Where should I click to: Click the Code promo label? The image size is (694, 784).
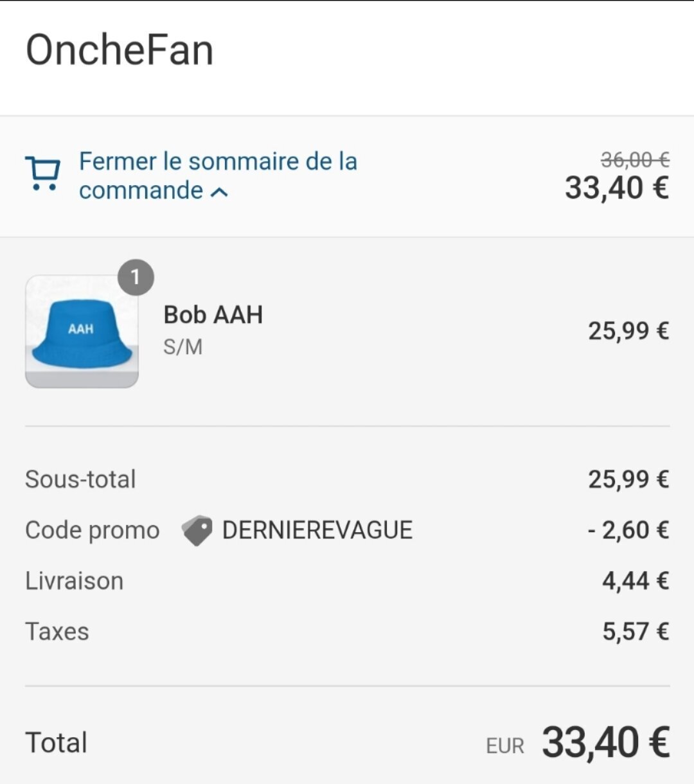pyautogui.click(x=93, y=531)
